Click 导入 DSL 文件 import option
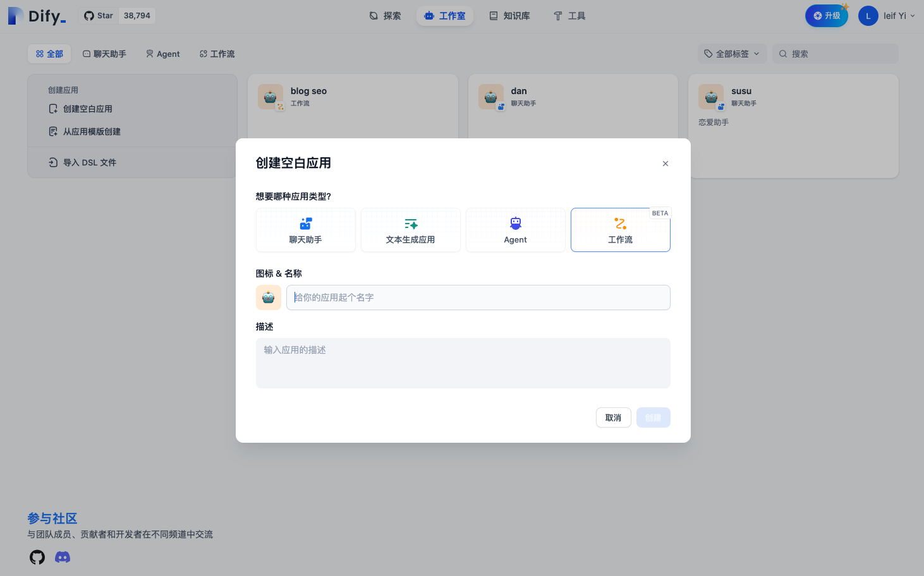 point(83,162)
